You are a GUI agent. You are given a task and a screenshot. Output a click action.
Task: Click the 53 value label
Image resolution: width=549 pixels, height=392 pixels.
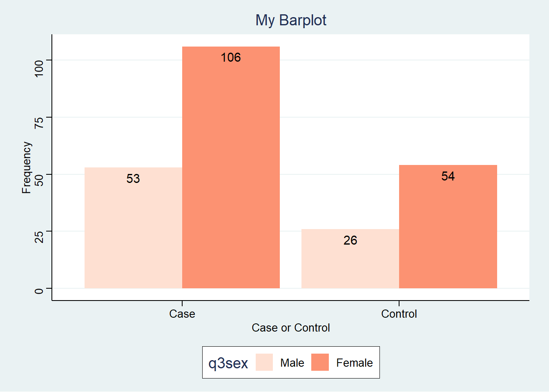click(x=133, y=179)
